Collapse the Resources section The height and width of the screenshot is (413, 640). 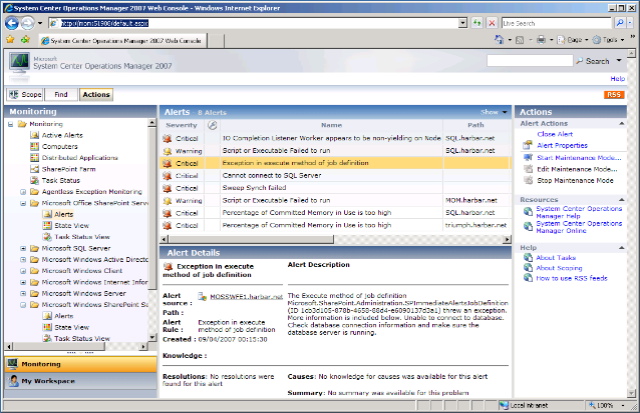pyautogui.click(x=622, y=200)
